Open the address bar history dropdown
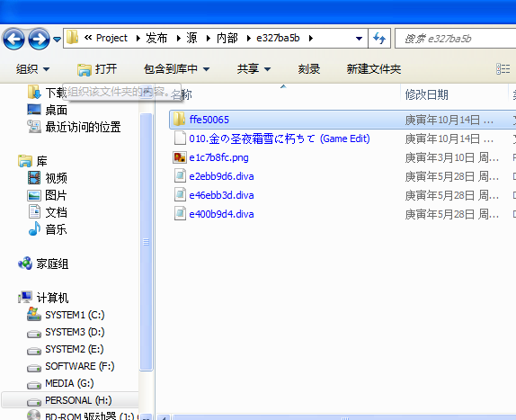Image resolution: width=516 pixels, height=420 pixels. 359,39
